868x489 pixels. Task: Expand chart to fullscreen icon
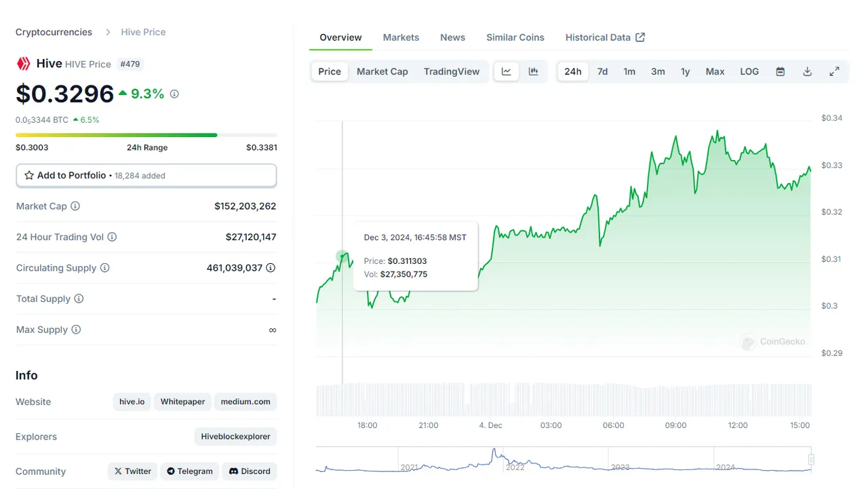point(835,71)
